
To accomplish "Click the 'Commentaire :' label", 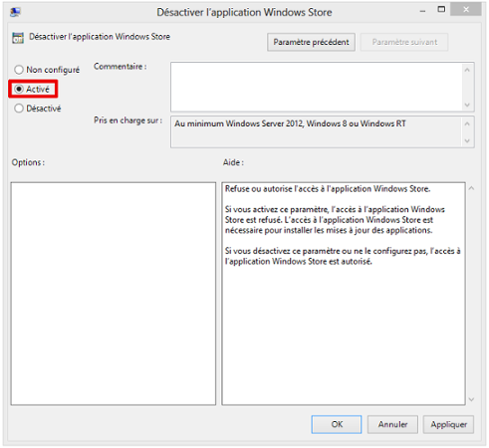I will (120, 67).
